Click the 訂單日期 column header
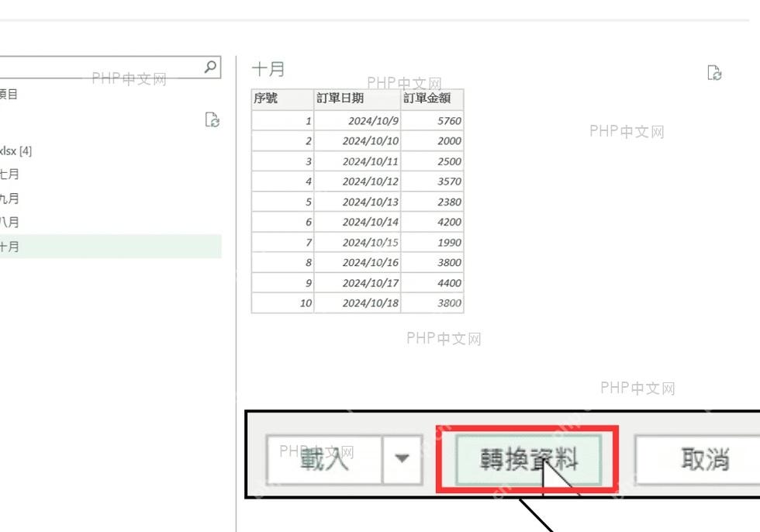Image resolution: width=760 pixels, height=532 pixels. click(x=358, y=98)
